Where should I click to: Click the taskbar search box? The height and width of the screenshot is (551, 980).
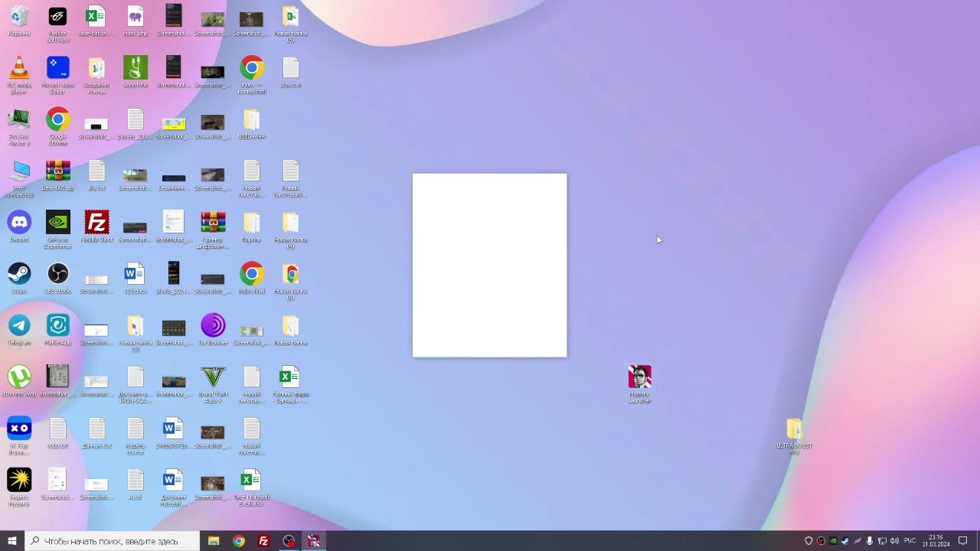tap(112, 541)
